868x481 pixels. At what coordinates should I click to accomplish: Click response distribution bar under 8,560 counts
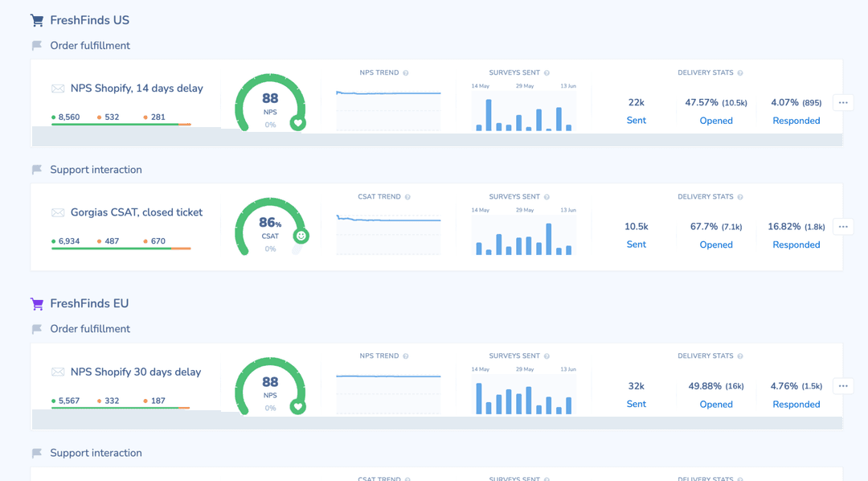coord(121,125)
